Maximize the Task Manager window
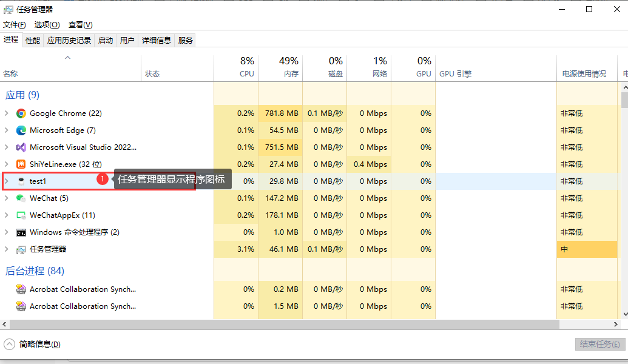 click(589, 9)
